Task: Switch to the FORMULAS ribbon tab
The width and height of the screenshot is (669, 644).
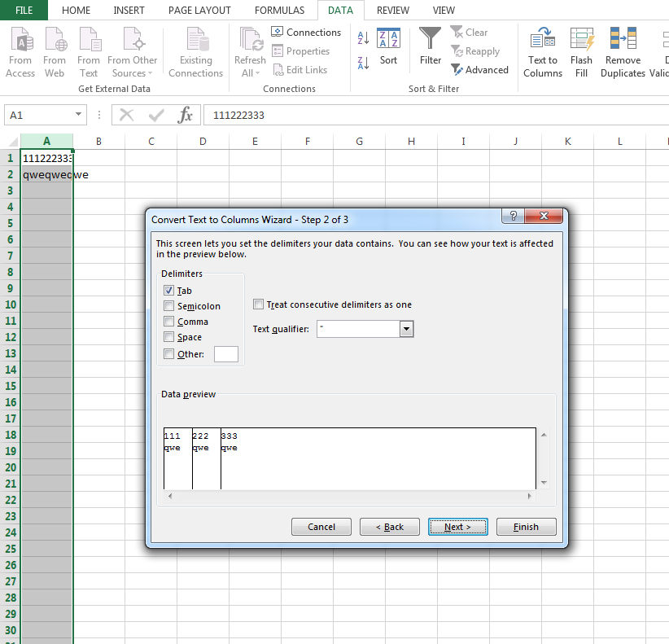Action: pos(279,11)
